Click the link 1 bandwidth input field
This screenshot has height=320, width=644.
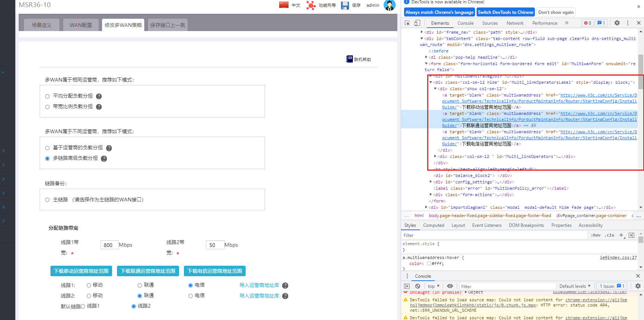coord(109,245)
